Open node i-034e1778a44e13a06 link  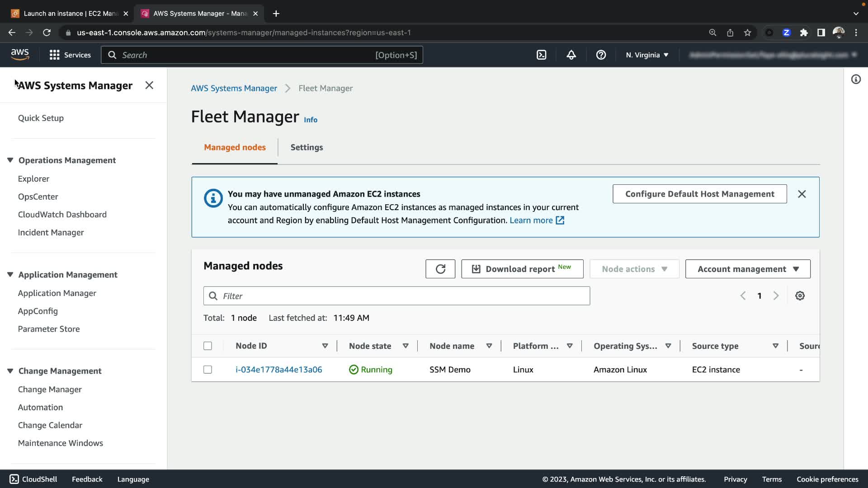278,370
